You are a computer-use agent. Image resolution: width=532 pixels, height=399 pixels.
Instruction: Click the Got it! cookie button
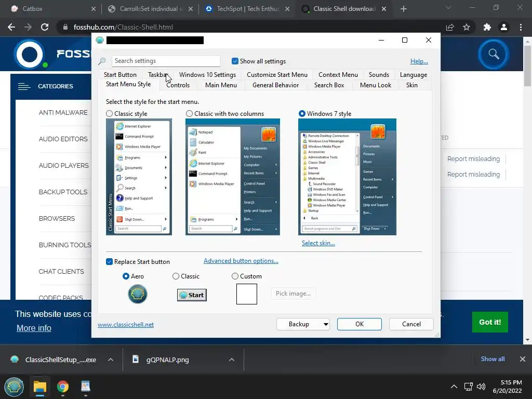(490, 322)
